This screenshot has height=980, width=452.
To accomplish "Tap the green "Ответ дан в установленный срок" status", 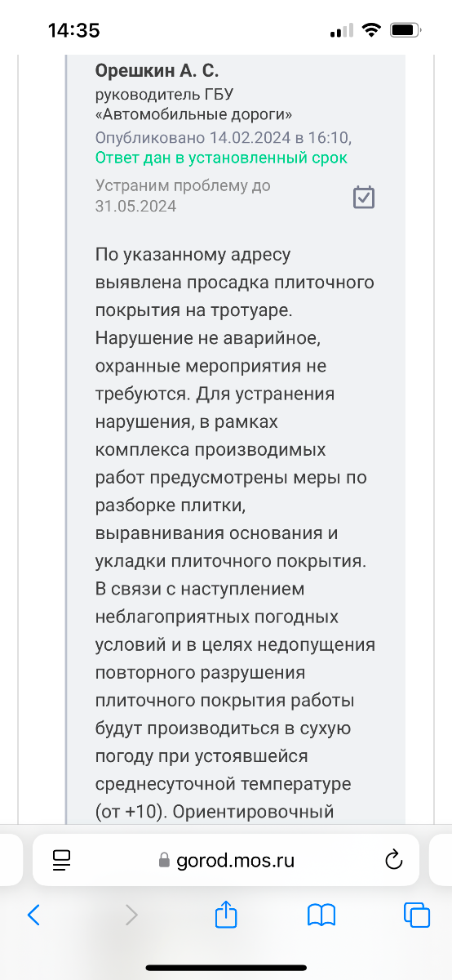I will click(x=221, y=157).
